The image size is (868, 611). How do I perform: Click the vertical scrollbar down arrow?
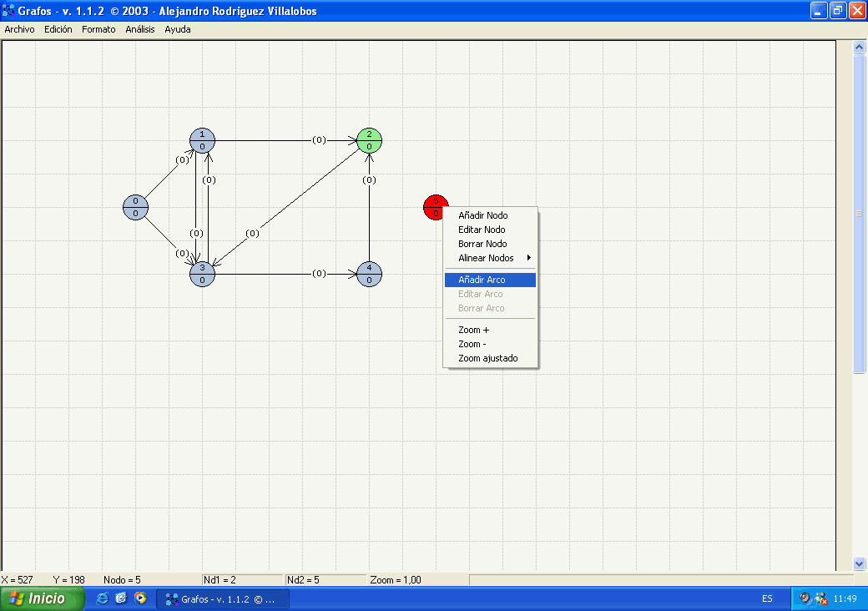860,563
